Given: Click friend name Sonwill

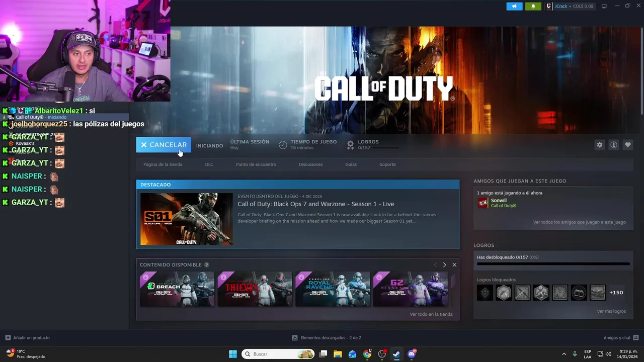Looking at the screenshot, I should tap(499, 200).
